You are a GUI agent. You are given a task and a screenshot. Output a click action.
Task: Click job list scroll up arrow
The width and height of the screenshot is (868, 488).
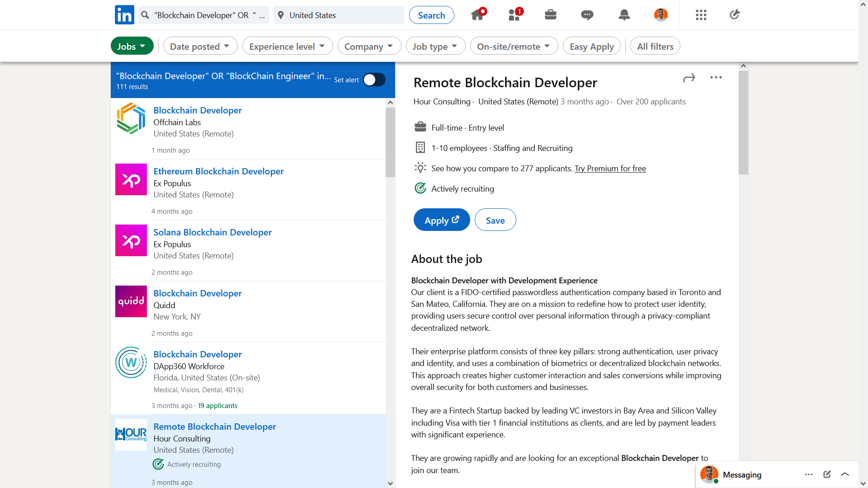tap(391, 103)
